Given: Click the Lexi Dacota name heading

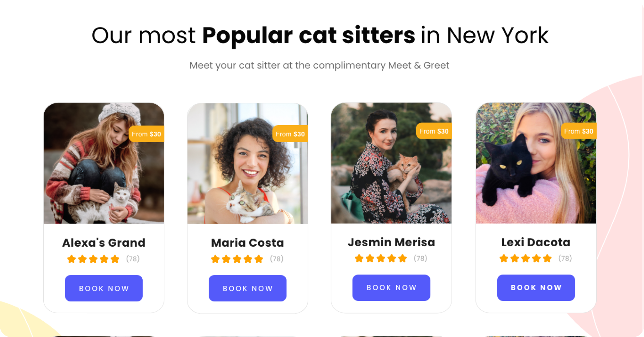Looking at the screenshot, I should (x=536, y=242).
